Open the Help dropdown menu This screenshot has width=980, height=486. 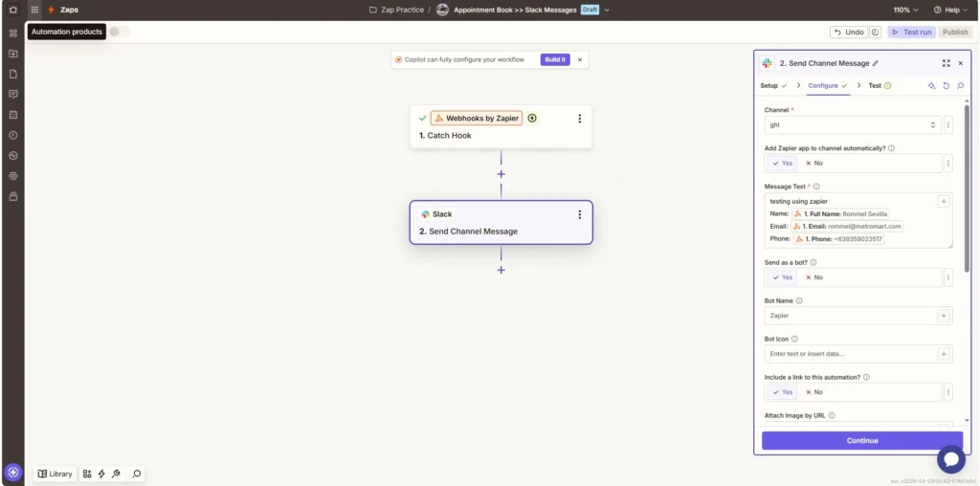point(950,10)
